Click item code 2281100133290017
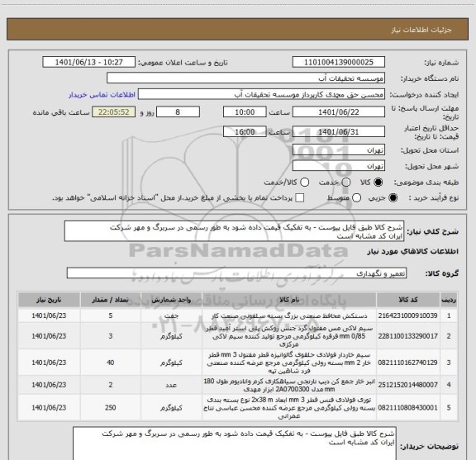The width and height of the screenshot is (476, 460). click(x=408, y=336)
